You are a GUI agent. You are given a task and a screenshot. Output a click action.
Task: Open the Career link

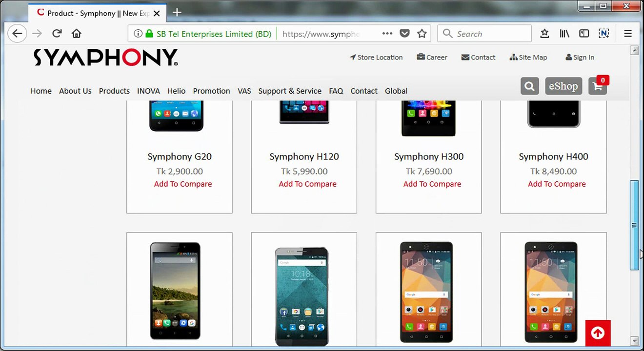pos(432,58)
